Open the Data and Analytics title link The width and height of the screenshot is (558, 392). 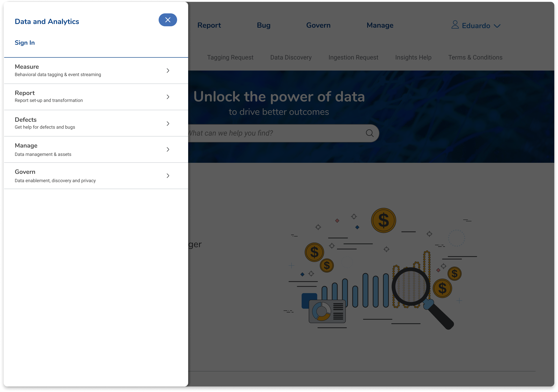click(x=47, y=22)
